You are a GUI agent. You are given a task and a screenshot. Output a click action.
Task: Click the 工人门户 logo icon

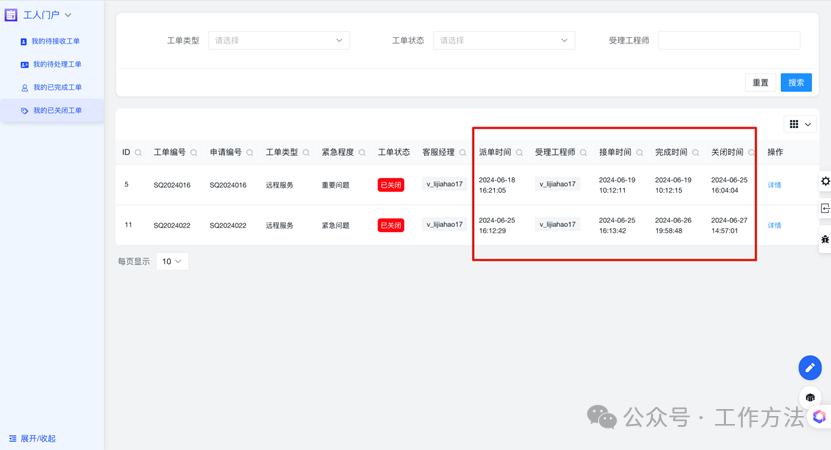click(11, 15)
